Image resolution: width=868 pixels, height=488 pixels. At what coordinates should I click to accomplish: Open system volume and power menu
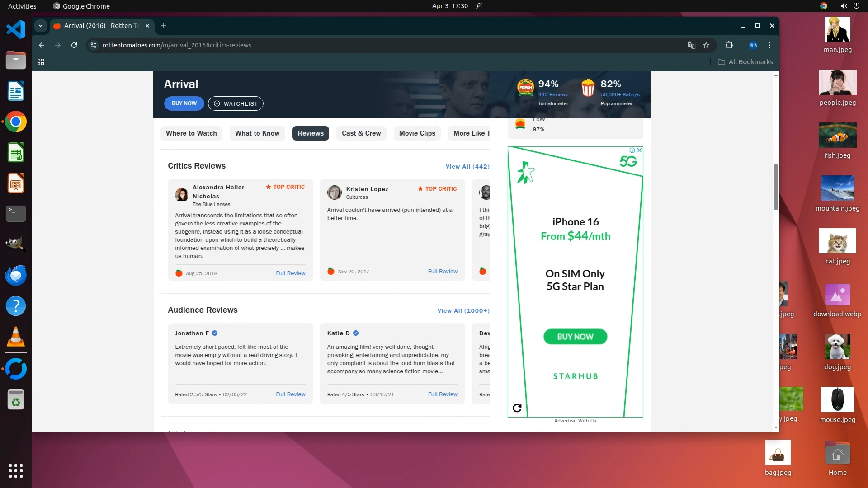[x=849, y=6]
